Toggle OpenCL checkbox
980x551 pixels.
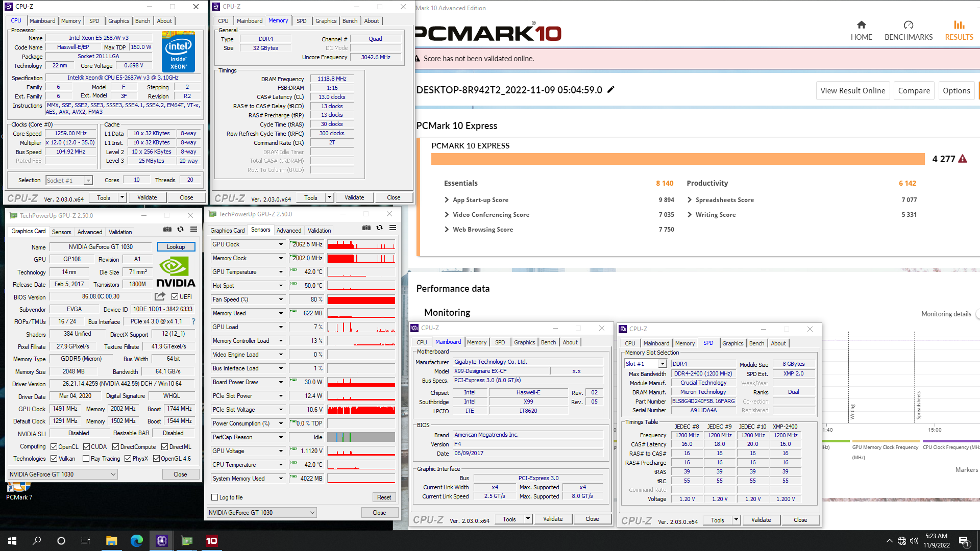pos(54,446)
